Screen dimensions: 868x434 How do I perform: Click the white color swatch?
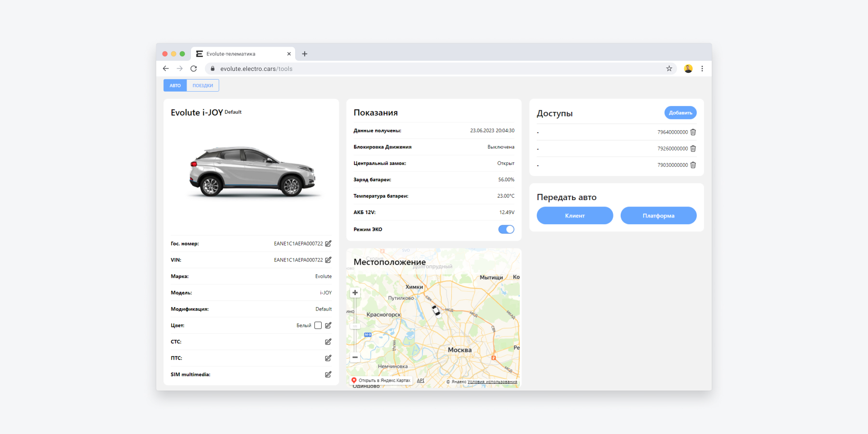pos(318,325)
